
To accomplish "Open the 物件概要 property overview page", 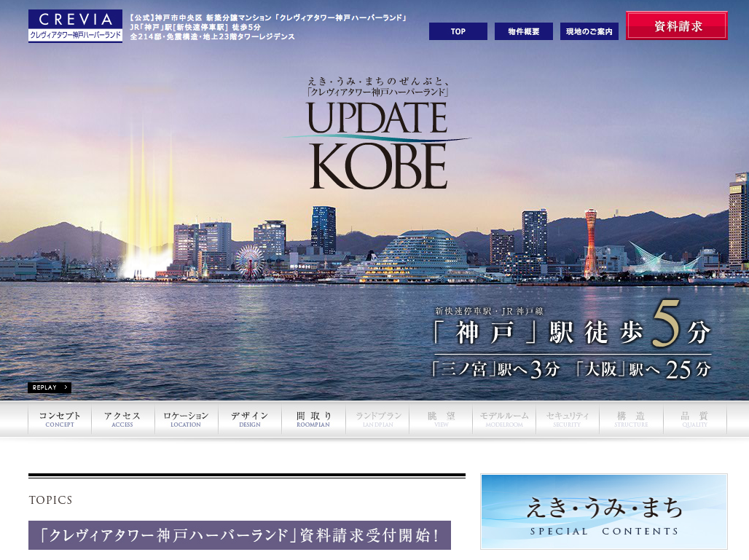I will pyautogui.click(x=523, y=31).
